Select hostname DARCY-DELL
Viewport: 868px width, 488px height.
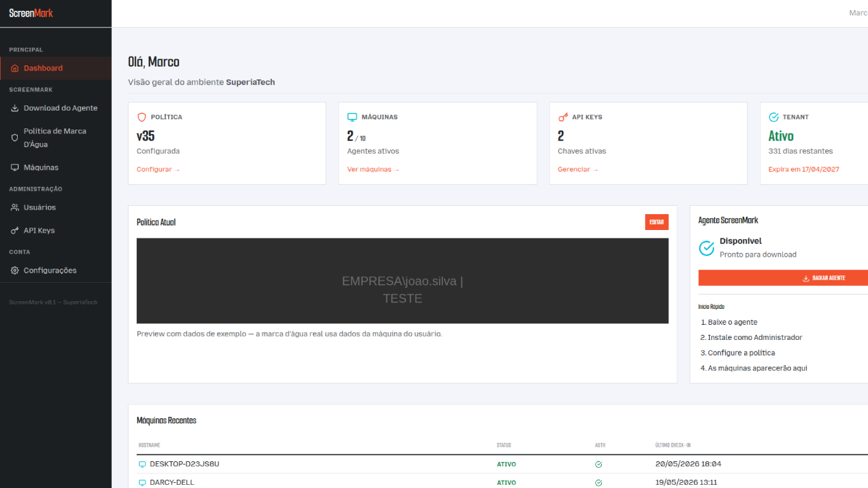pyautogui.click(x=172, y=483)
